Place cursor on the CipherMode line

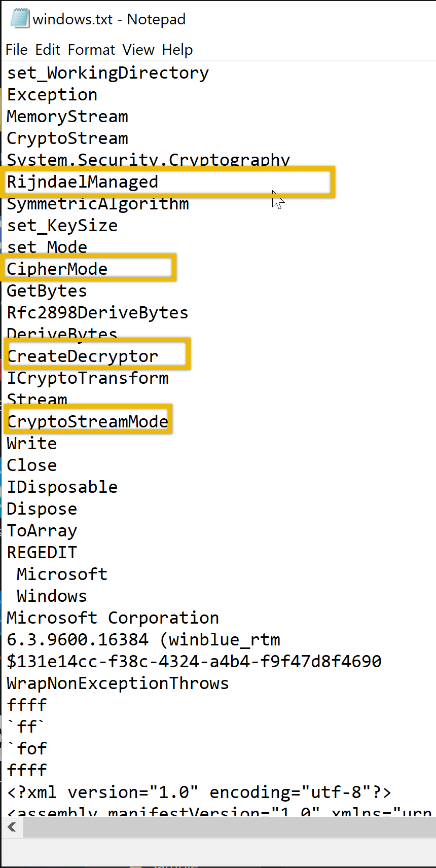(x=57, y=269)
